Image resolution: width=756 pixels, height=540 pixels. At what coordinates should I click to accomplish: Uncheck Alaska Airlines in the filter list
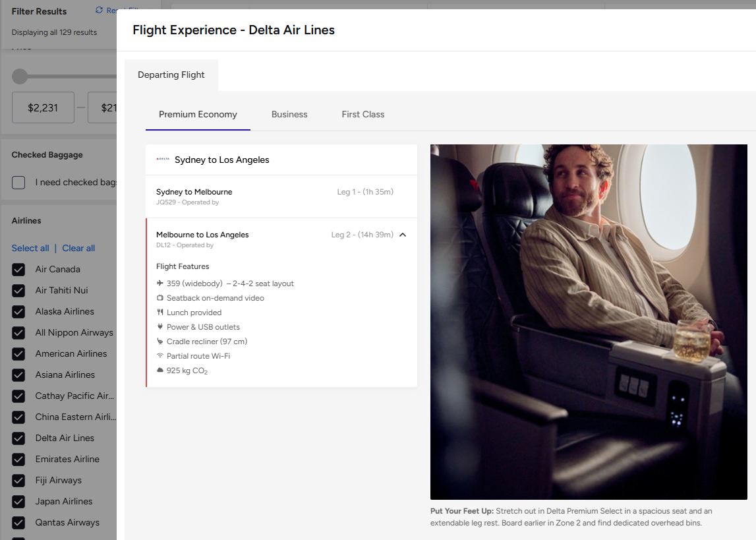click(18, 312)
